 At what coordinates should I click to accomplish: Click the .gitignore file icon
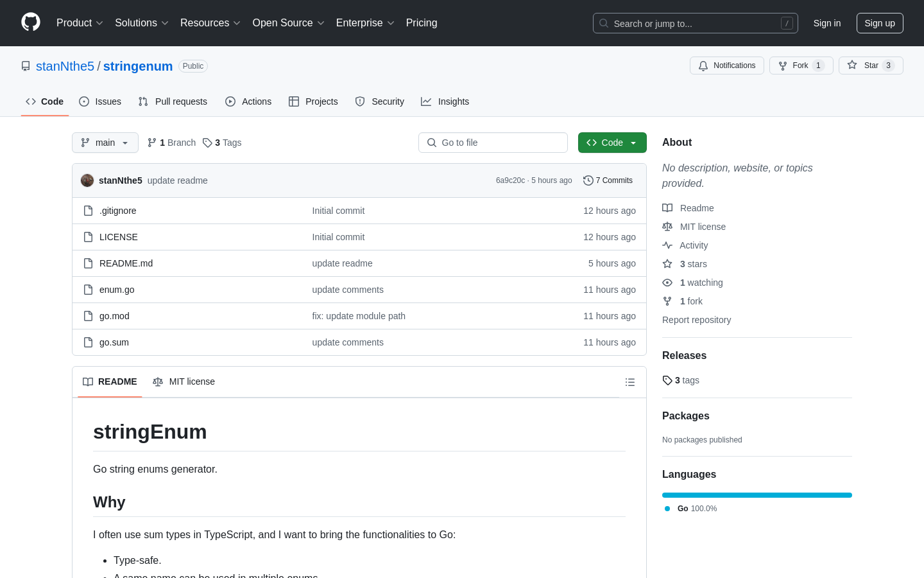coord(88,211)
